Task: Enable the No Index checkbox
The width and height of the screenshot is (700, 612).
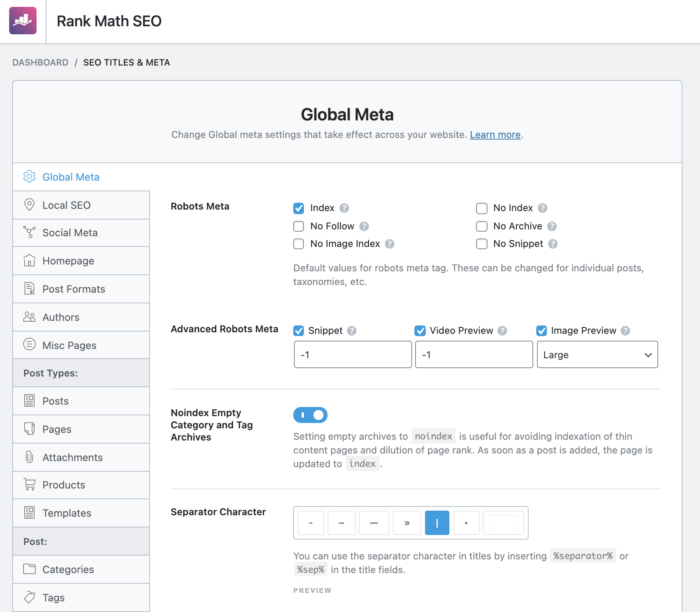Action: pos(482,208)
